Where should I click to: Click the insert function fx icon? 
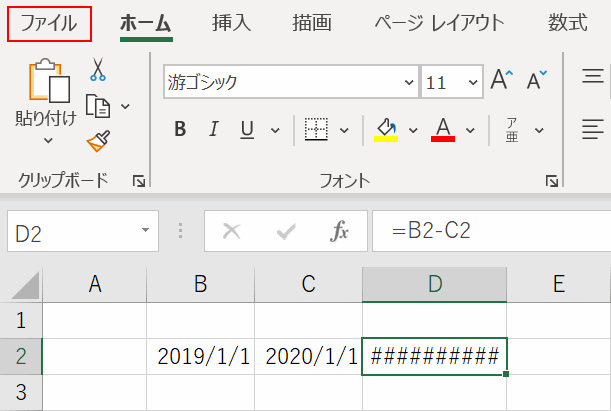point(339,231)
